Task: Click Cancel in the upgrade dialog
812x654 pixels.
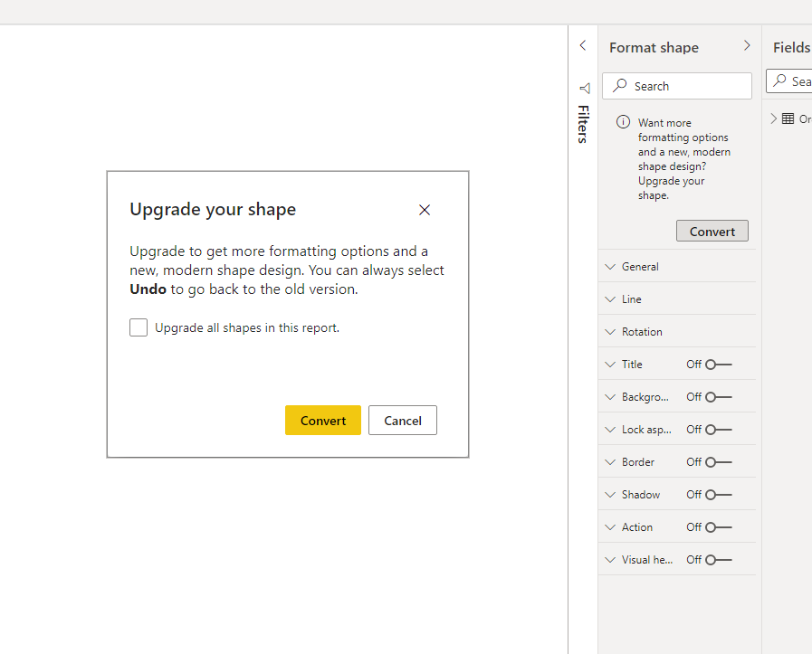Action: (403, 421)
